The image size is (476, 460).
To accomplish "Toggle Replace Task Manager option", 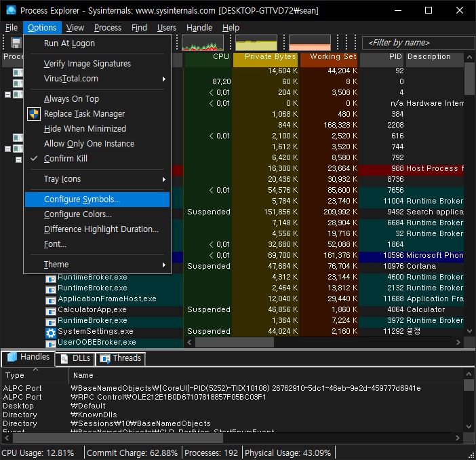I will click(x=97, y=114).
